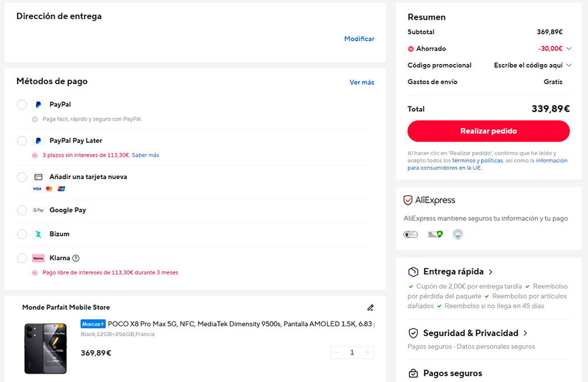Viewport: 588px width, 382px height.
Task: Choose the new card radio option
Action: point(22,177)
